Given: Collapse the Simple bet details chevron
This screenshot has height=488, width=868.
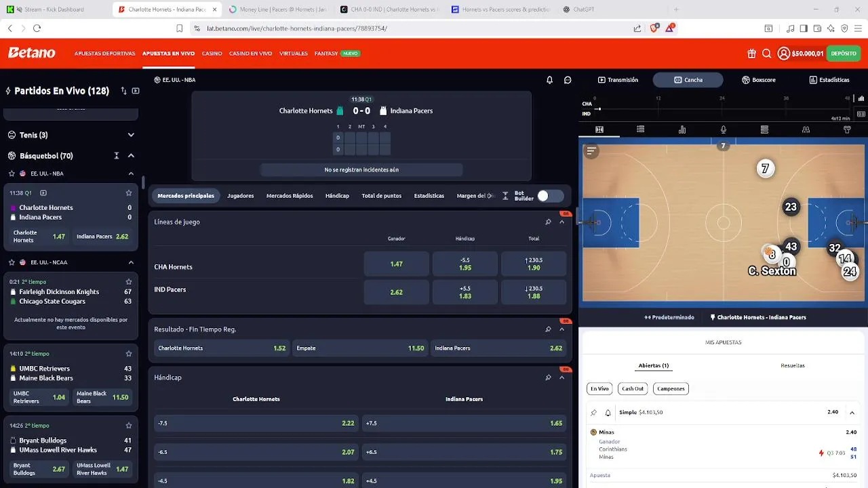Looking at the screenshot, I should pos(852,413).
